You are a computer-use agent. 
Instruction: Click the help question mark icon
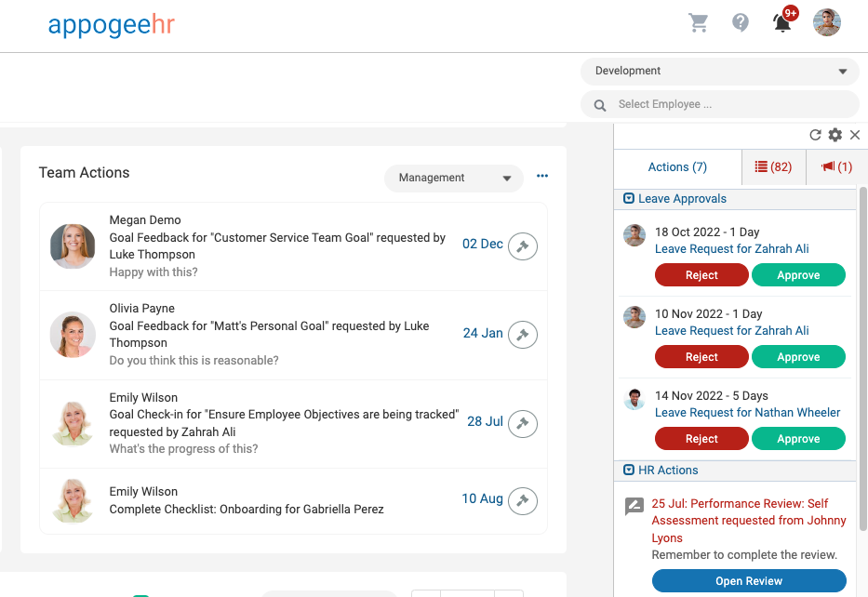[x=741, y=23]
